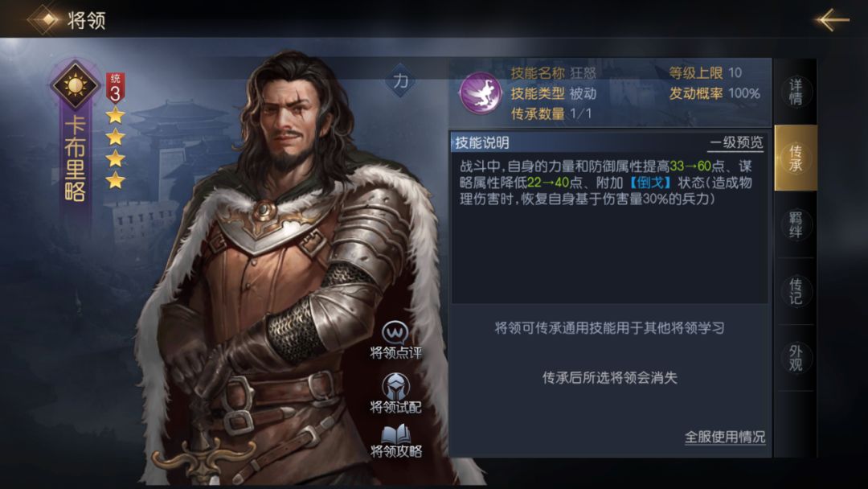Screen dimensions: 868x489
Task: Switch to the 传记 tab
Action: point(796,291)
